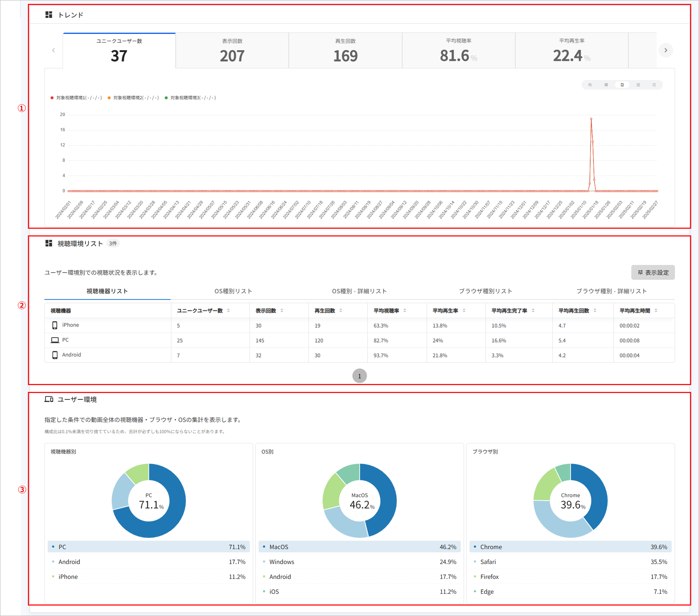Click the 3件 count badge
The height and width of the screenshot is (616, 699).
click(113, 243)
